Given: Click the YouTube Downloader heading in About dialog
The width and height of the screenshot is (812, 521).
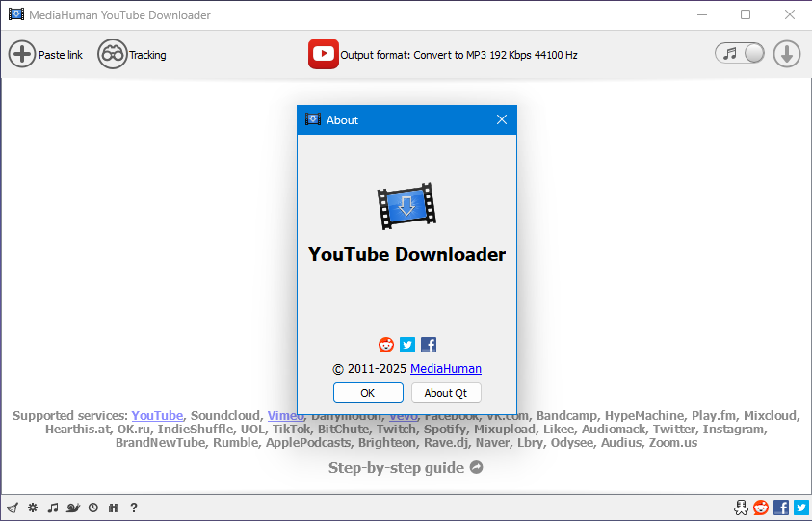Looking at the screenshot, I should point(407,254).
